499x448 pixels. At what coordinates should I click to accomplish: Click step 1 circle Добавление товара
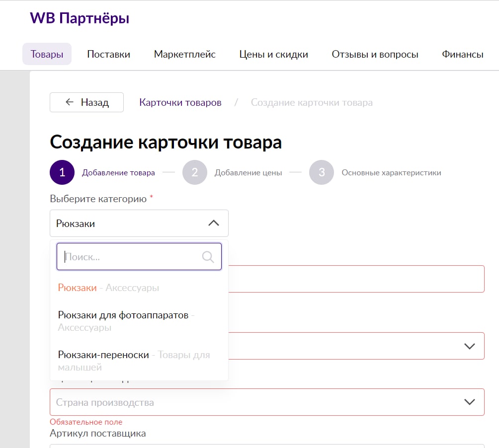coord(62,172)
